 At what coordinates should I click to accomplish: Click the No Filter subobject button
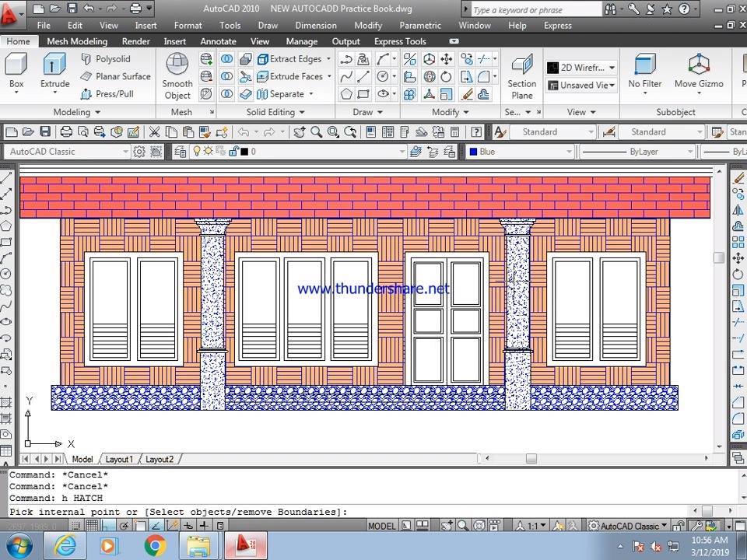coord(645,72)
